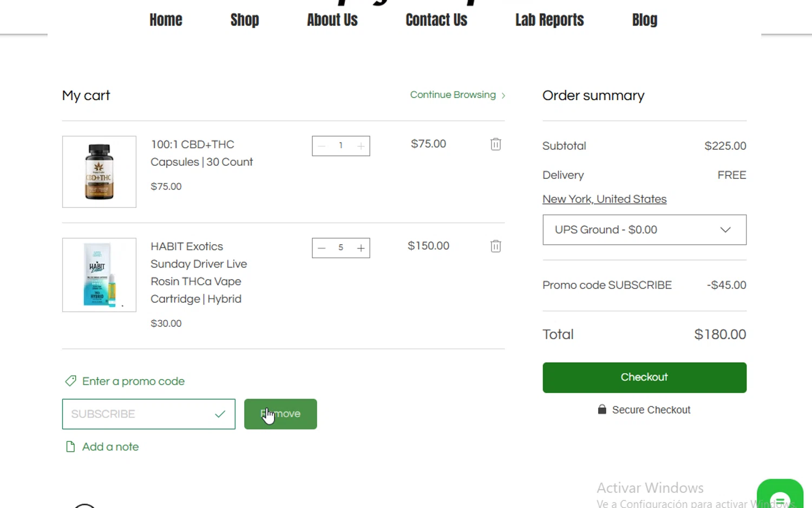Click the quantity field showing 1
The height and width of the screenshot is (508, 812).
340,146
